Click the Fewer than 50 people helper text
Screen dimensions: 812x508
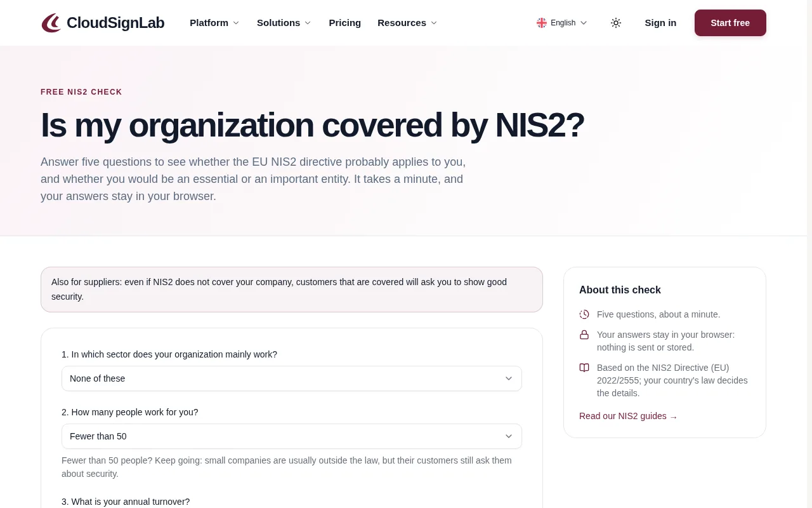[287, 467]
